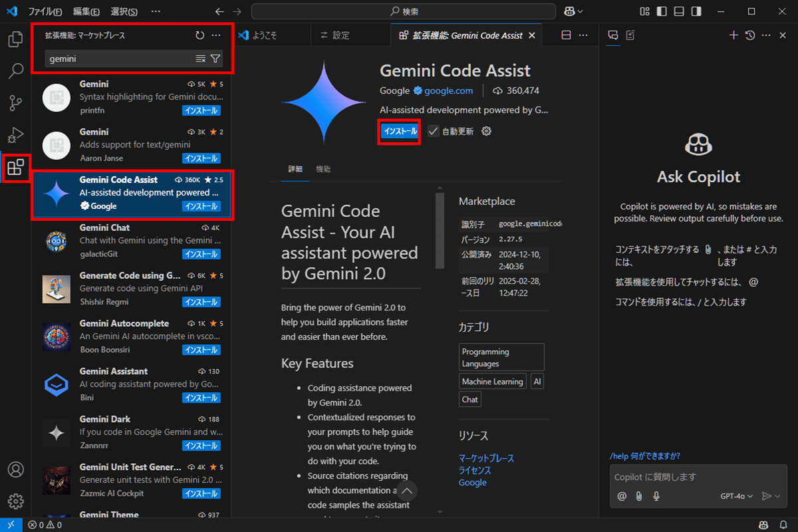Open the マーケットプレース resource link
The width and height of the screenshot is (798, 532).
486,458
